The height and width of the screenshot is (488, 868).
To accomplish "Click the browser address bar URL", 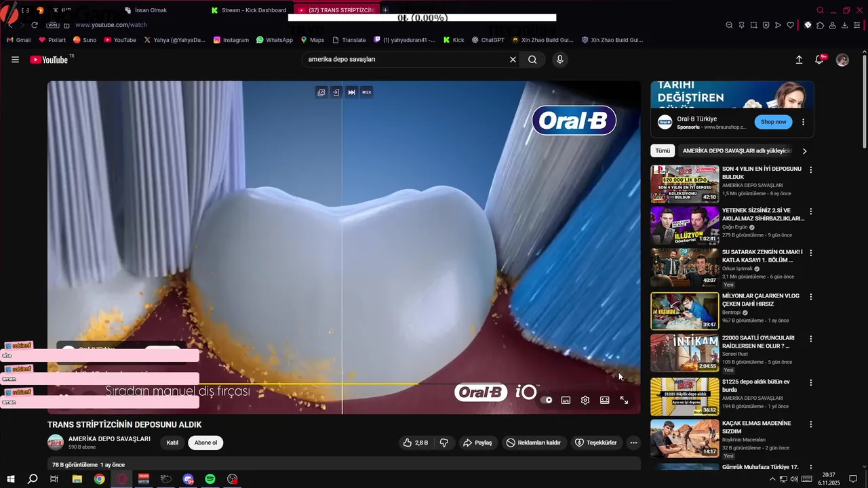I will [x=111, y=25].
